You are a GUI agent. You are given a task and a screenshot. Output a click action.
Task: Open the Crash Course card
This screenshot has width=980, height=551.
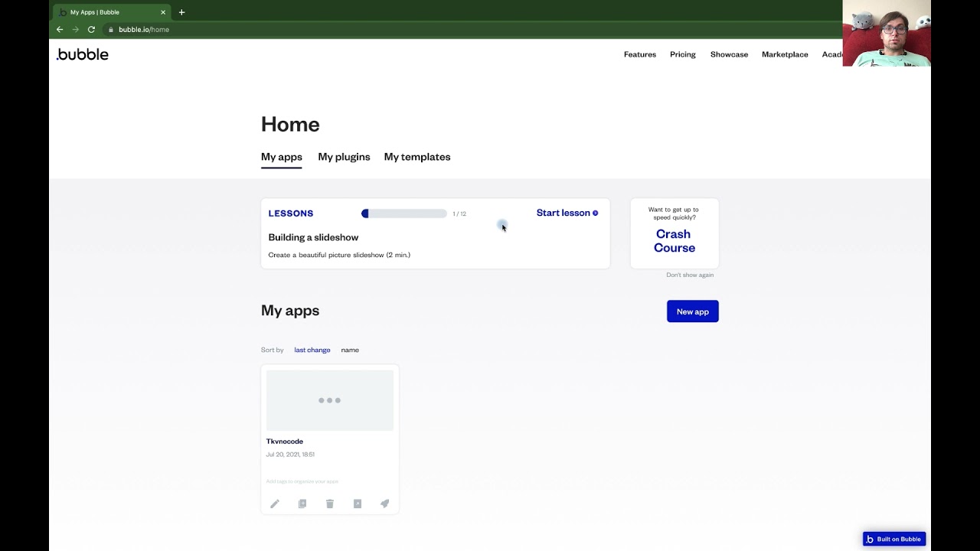tap(675, 233)
